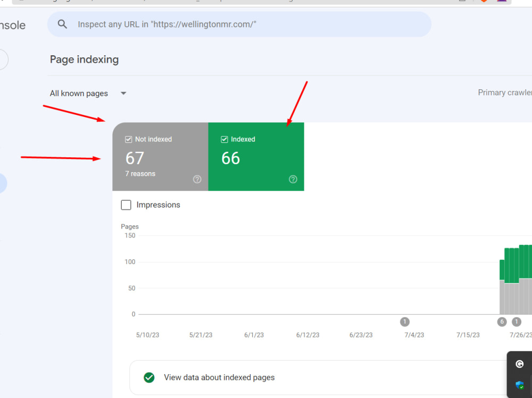Select the Not indexed 67 count

[x=135, y=158]
